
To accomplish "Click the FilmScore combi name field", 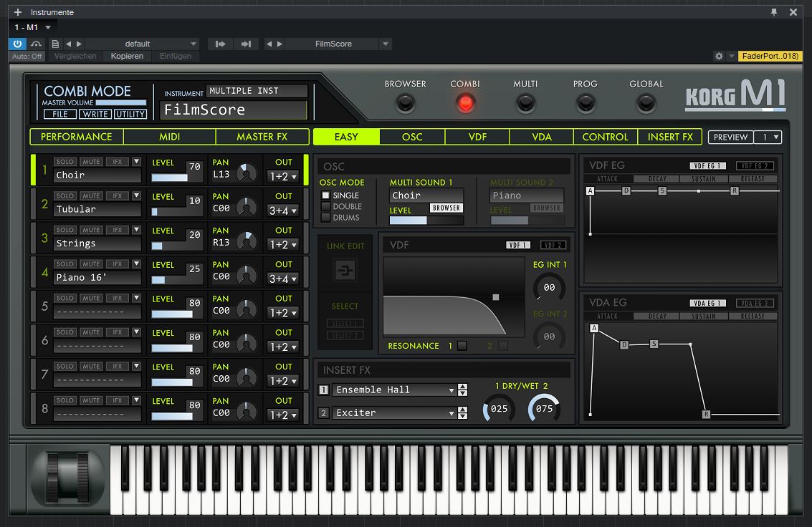I will (x=233, y=110).
